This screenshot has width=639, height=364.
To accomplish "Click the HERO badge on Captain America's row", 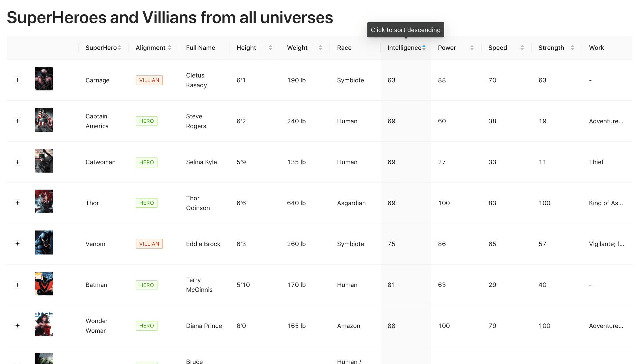I will [x=146, y=121].
